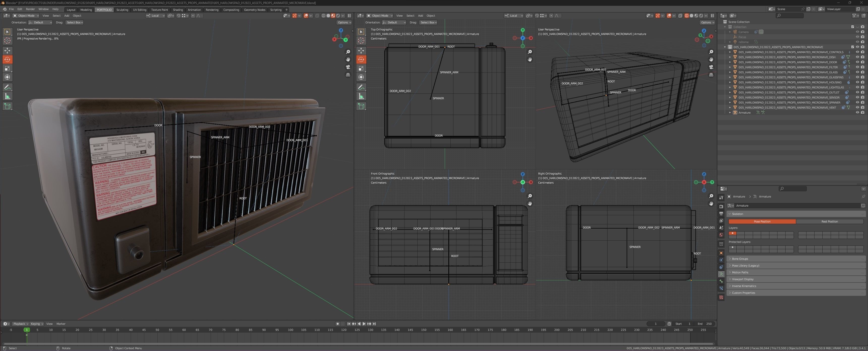Switch perspective/orthographic grid icon in left viewport
This screenshot has width=868, height=351.
pyautogui.click(x=348, y=75)
